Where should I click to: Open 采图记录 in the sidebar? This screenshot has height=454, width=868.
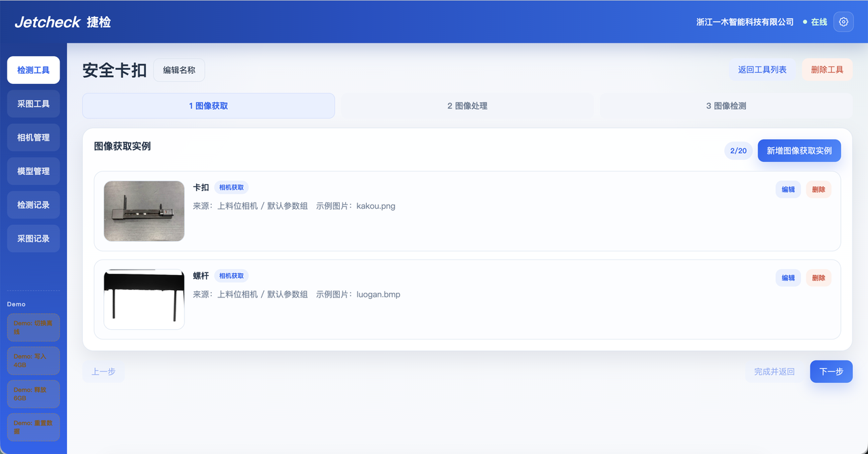33,239
